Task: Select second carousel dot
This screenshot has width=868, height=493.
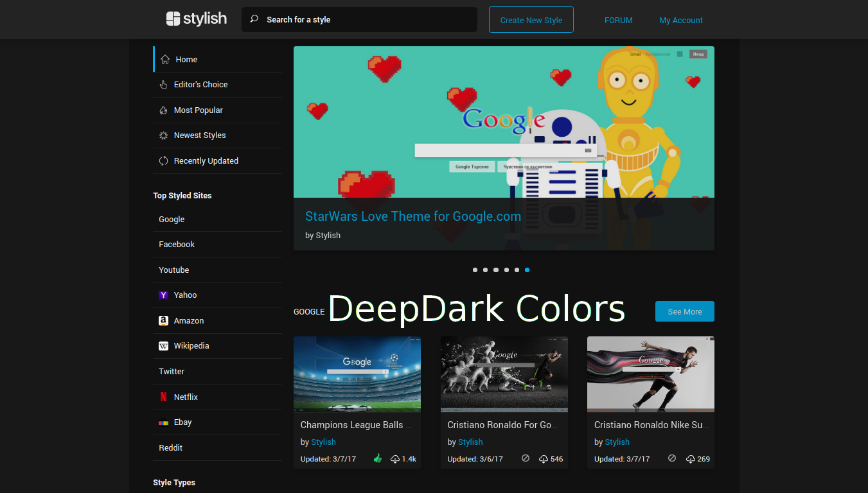Action: tap(485, 270)
